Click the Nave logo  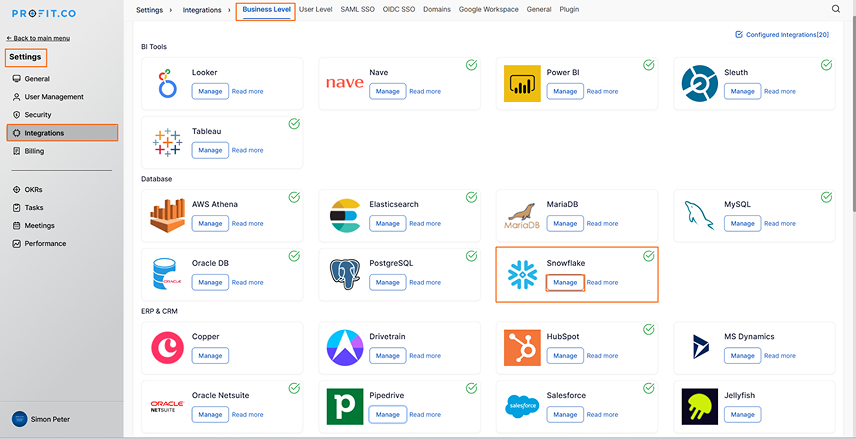pyautogui.click(x=344, y=83)
